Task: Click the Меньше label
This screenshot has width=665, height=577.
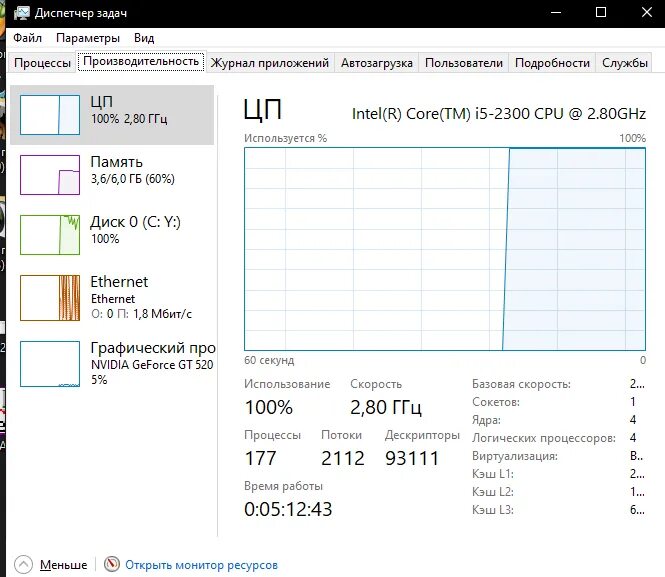Action: tap(64, 565)
